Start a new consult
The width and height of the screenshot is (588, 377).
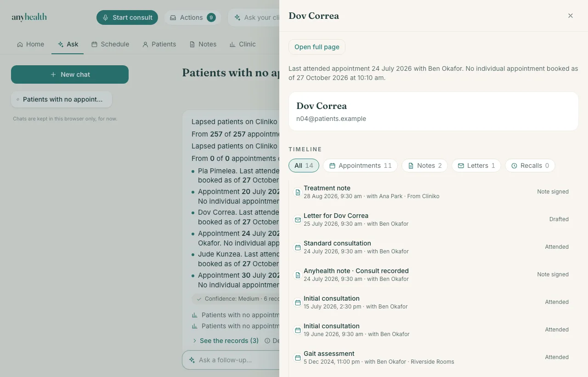point(127,17)
